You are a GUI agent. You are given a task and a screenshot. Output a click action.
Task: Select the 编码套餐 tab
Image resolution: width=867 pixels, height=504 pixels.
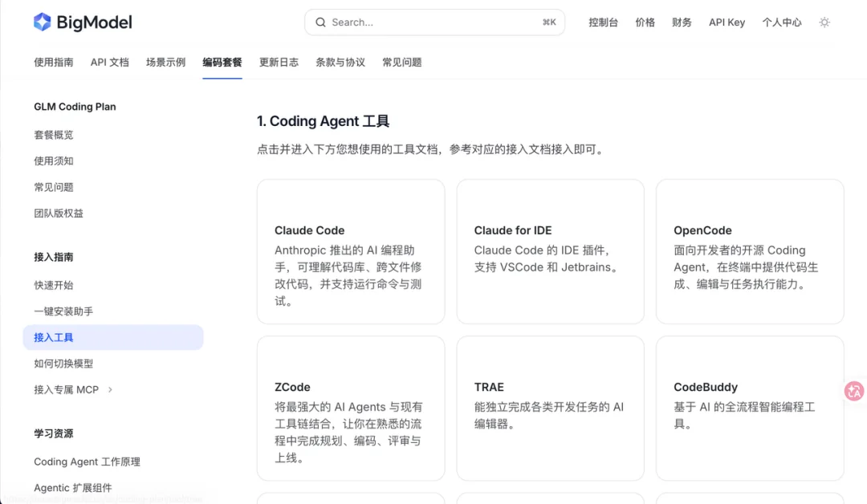(x=222, y=63)
